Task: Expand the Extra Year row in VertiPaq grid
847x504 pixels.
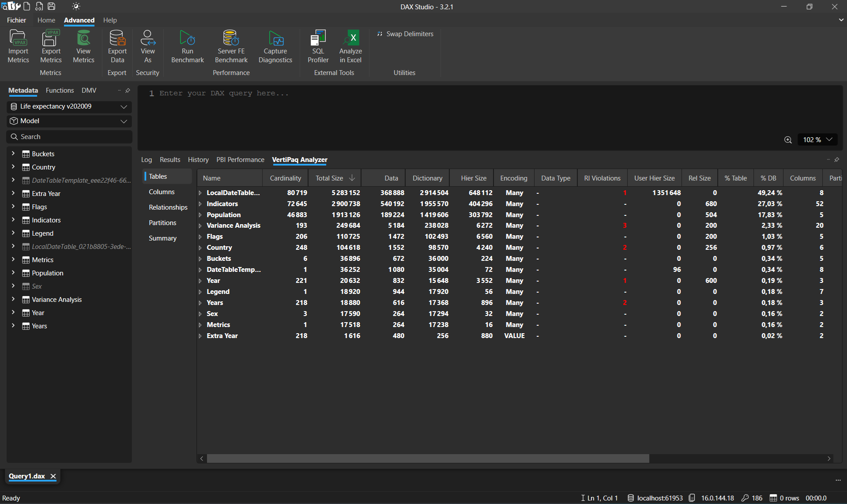Action: [200, 336]
